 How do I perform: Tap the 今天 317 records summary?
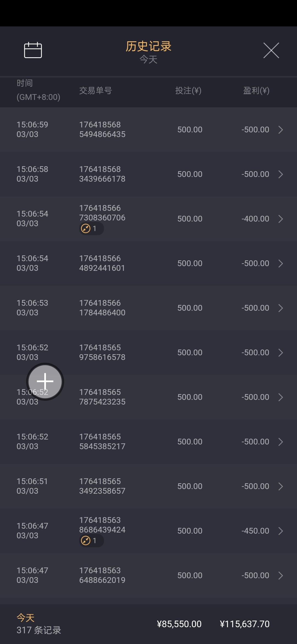[38, 624]
